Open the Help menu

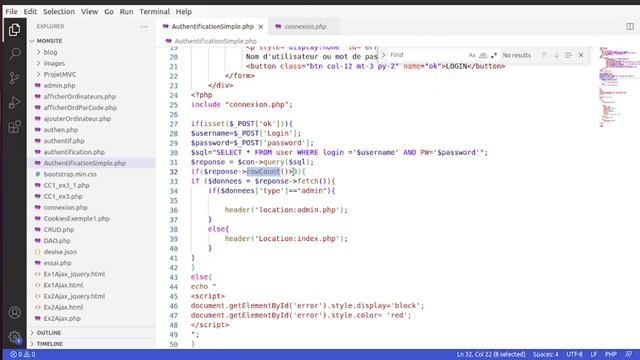coord(184,11)
